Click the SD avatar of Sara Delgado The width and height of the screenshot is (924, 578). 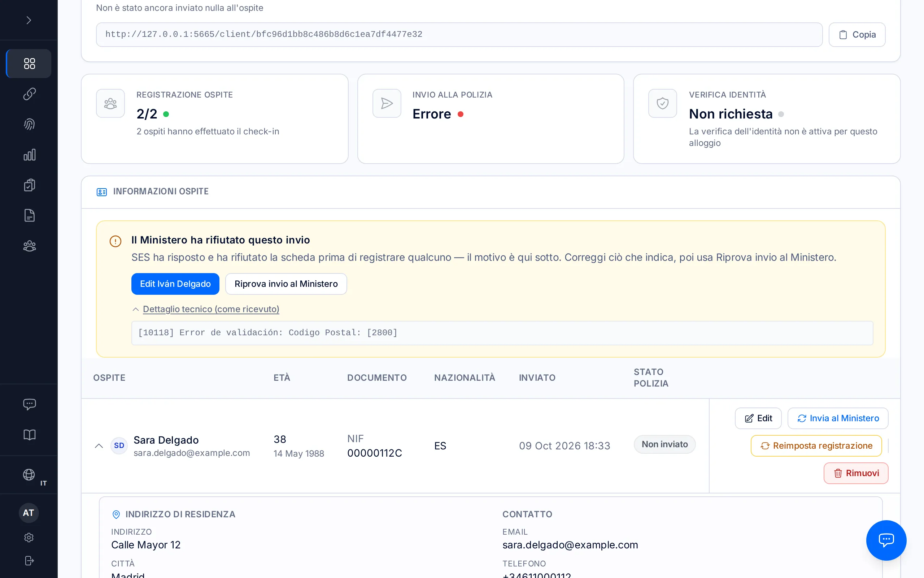[x=119, y=446]
